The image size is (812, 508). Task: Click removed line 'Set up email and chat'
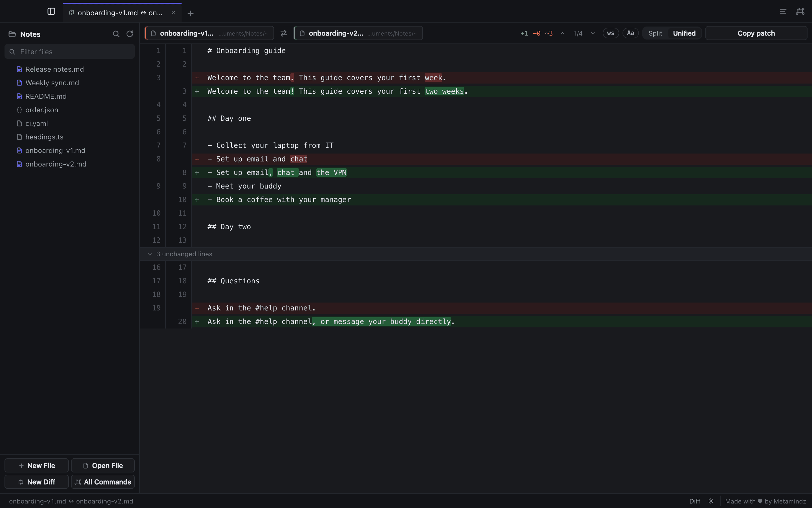coord(502,159)
